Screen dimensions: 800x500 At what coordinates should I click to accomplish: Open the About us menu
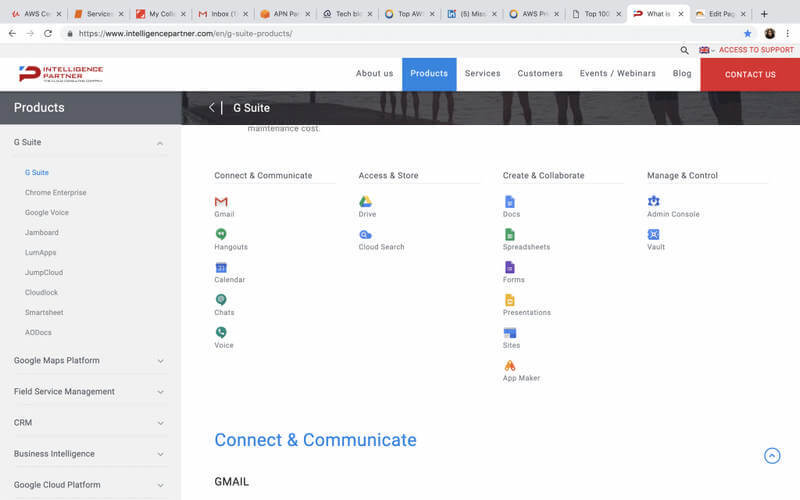374,73
